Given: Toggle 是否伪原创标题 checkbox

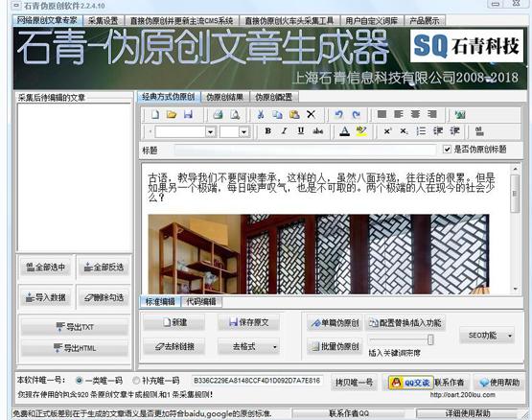Looking at the screenshot, I should click(448, 149).
